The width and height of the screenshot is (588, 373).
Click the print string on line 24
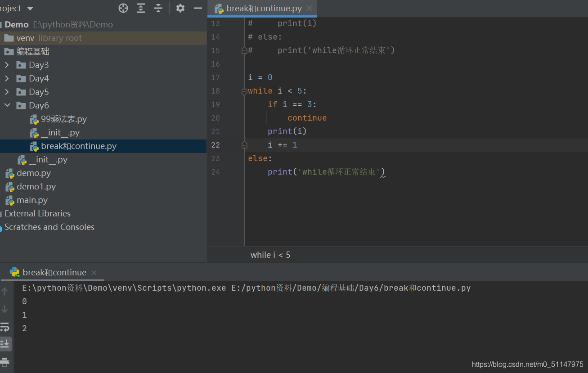click(x=339, y=172)
